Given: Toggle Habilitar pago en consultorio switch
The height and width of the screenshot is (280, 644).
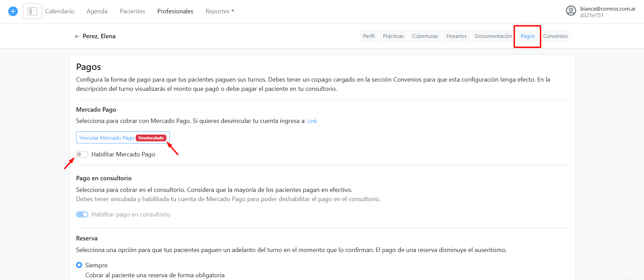Looking at the screenshot, I should click(x=82, y=214).
